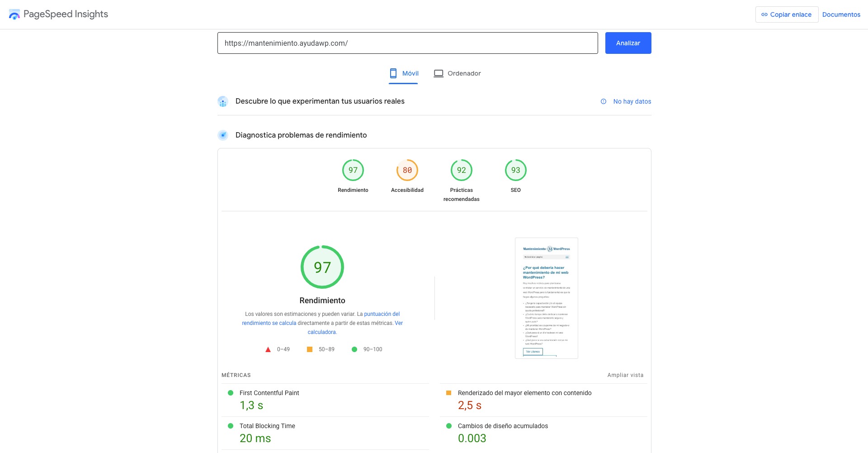
Task: Click the 0.003 value
Action: 472,439
